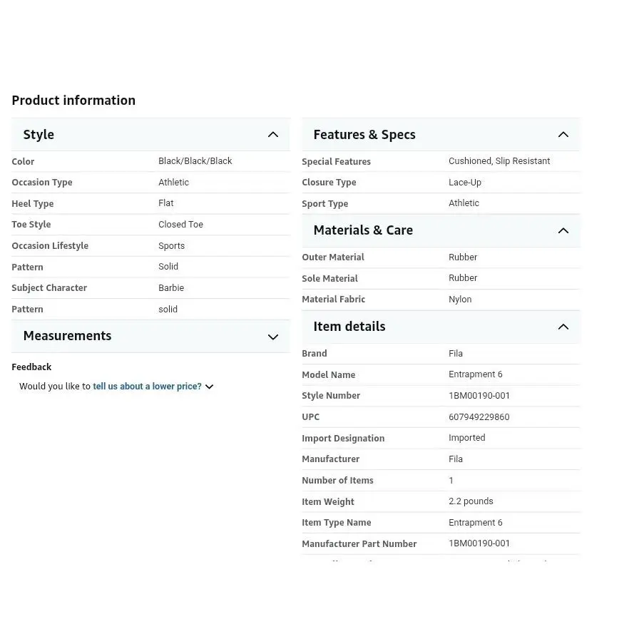Click the Subject Character value Barbie

click(171, 288)
